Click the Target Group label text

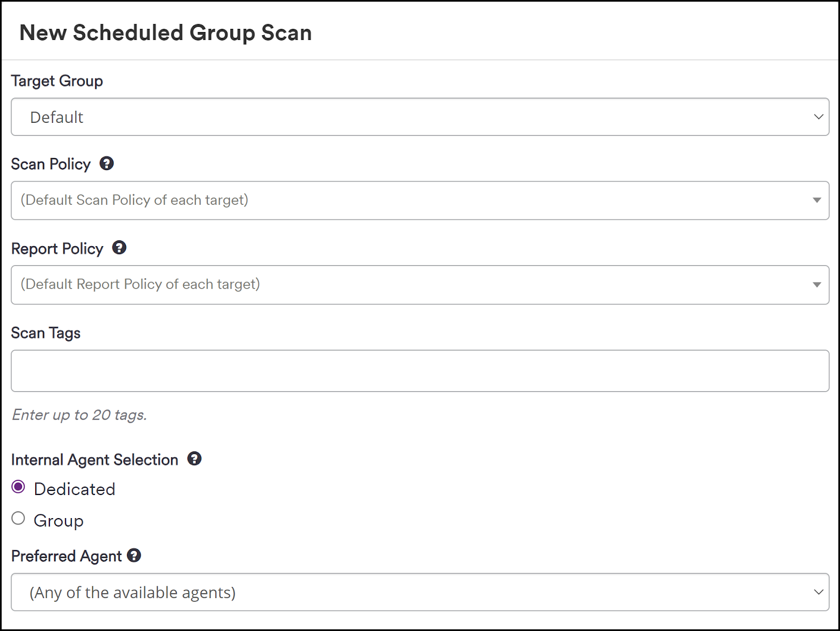[x=57, y=80]
